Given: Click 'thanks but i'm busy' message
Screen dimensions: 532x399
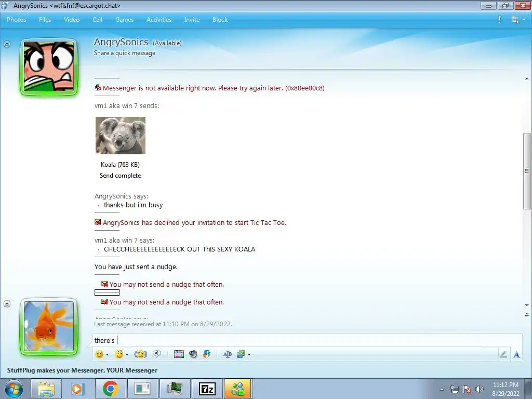Looking at the screenshot, I should [x=133, y=205].
